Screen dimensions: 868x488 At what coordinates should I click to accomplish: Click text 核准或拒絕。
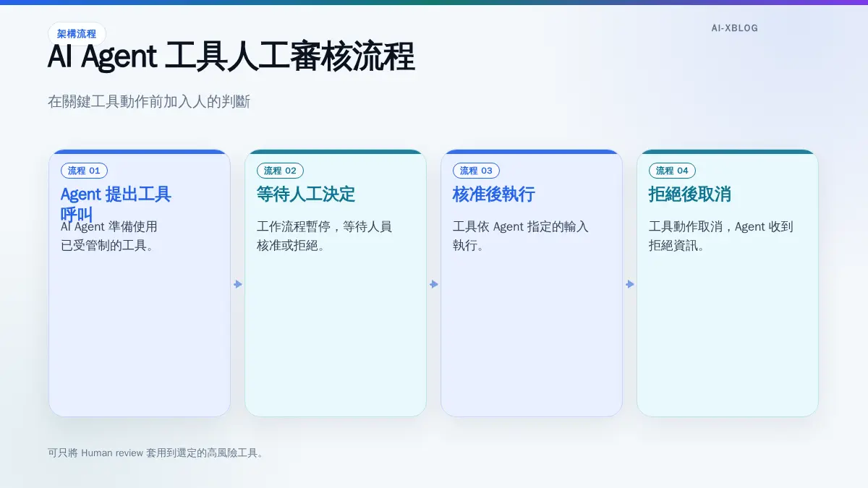[x=292, y=245]
